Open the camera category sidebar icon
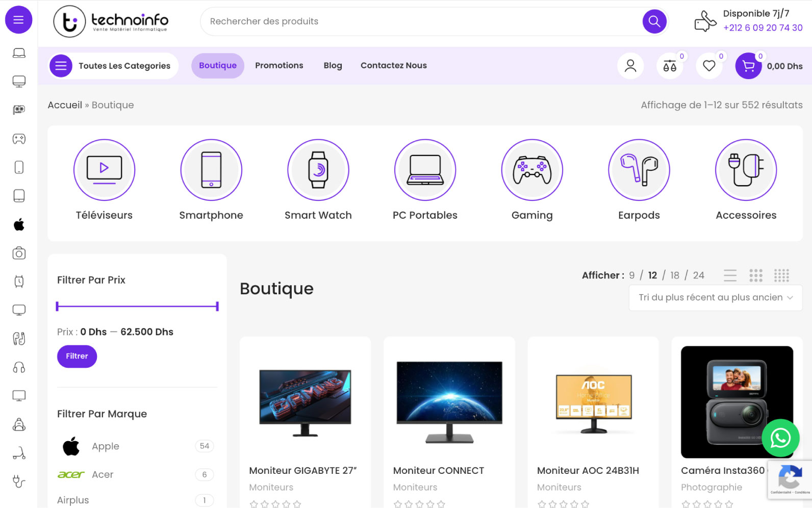812x508 pixels. (19, 253)
